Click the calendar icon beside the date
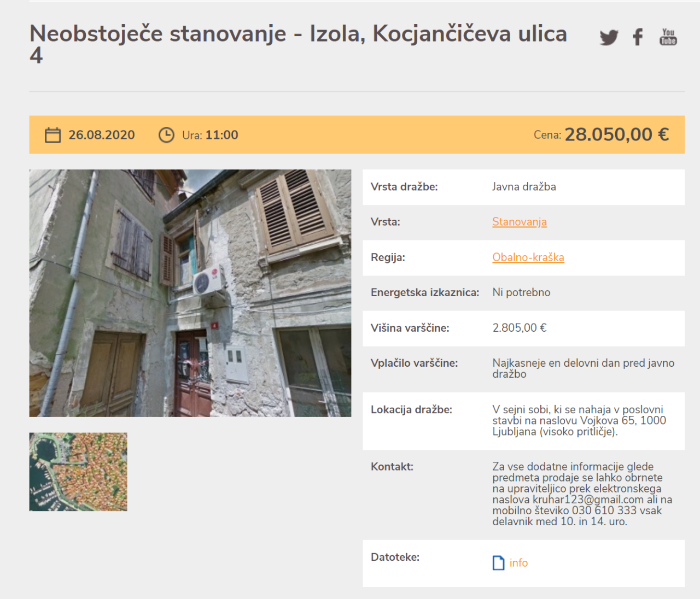The height and width of the screenshot is (599, 700). pyautogui.click(x=52, y=135)
